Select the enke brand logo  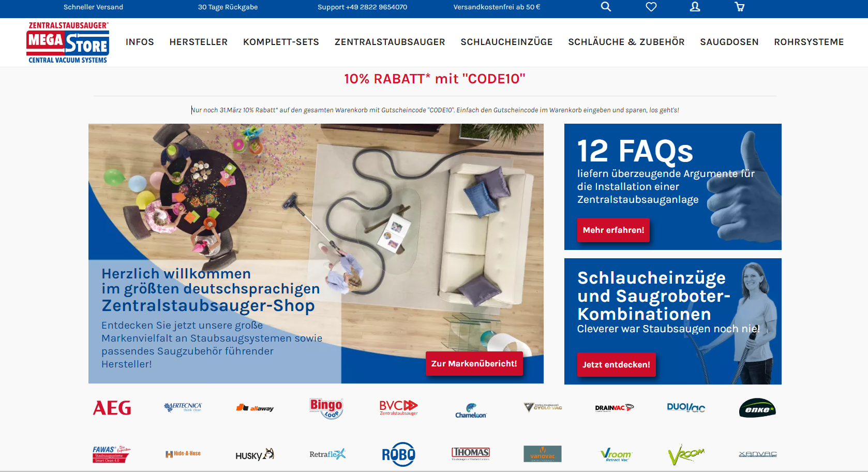[x=757, y=408]
